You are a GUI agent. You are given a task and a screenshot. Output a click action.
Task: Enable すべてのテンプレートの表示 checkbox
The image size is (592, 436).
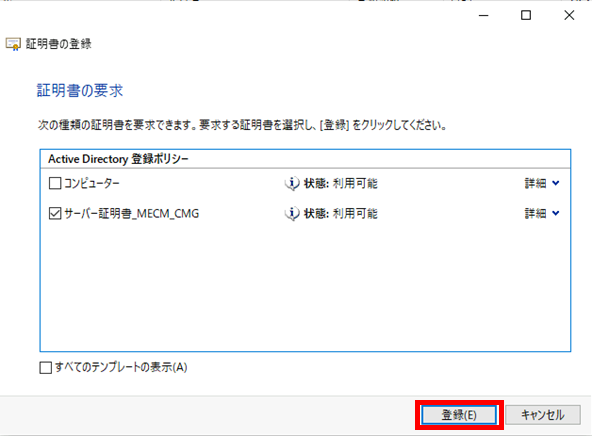click(x=46, y=367)
